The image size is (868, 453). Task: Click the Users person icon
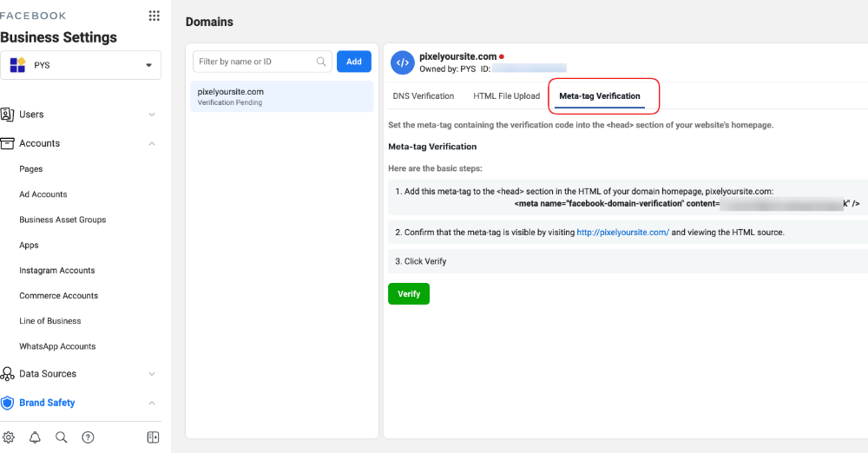click(7, 114)
